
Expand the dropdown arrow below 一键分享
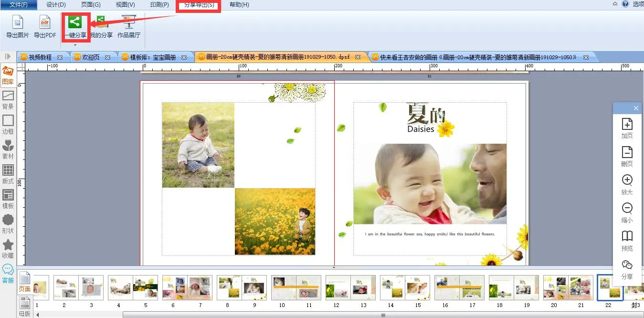pyautogui.click(x=75, y=45)
